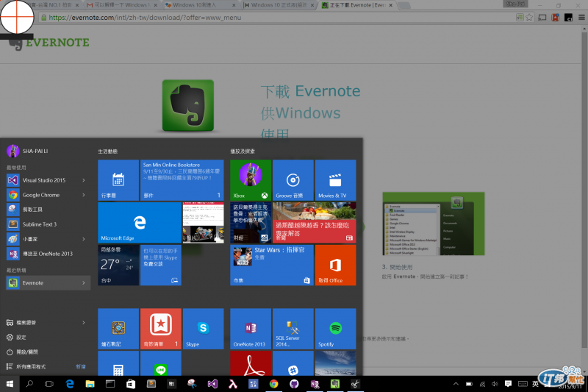
Task: Open the 台中 27° weather tile
Action: 118,265
